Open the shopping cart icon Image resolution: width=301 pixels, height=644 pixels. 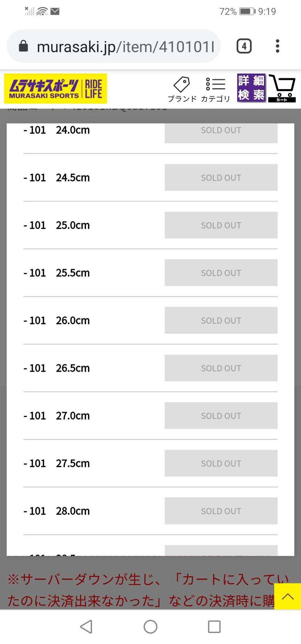tap(282, 88)
